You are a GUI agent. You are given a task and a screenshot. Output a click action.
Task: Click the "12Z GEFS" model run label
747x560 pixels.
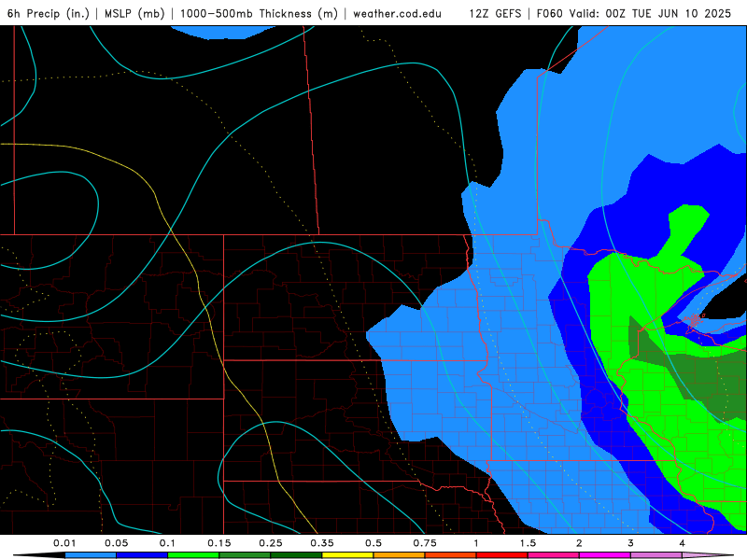(495, 13)
